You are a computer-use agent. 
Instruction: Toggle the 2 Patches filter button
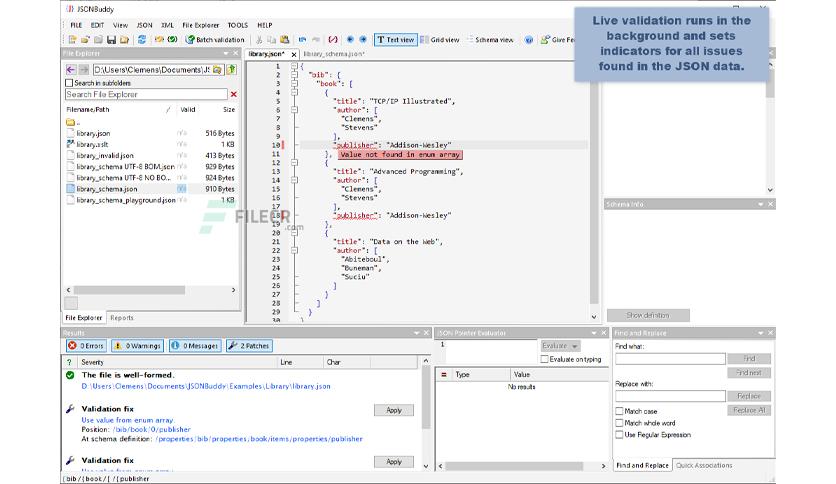pyautogui.click(x=249, y=346)
